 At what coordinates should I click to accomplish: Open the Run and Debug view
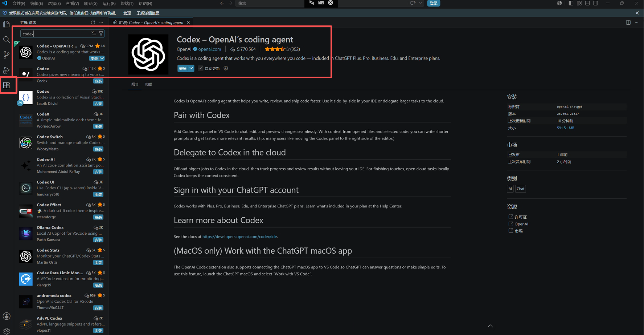(x=7, y=70)
